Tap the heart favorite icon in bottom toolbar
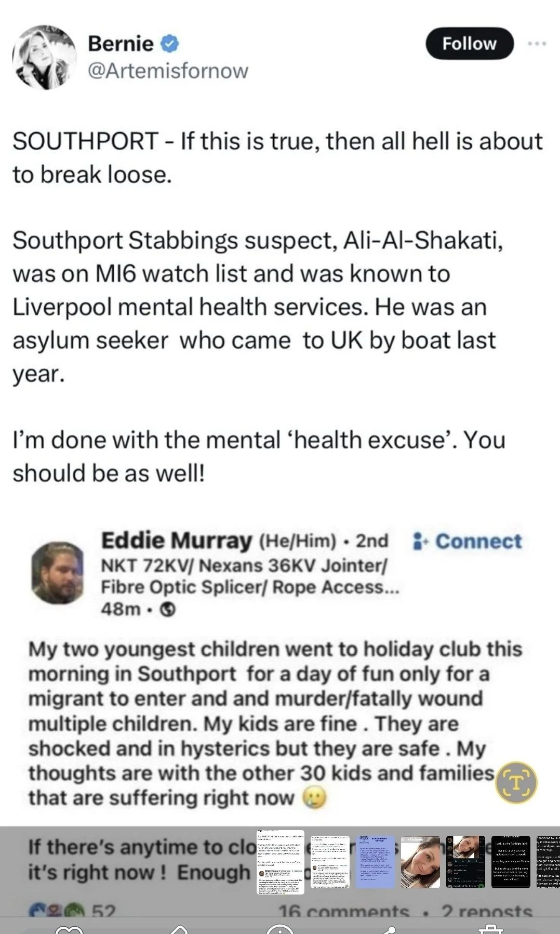Image resolution: width=560 pixels, height=934 pixels. pyautogui.click(x=69, y=929)
